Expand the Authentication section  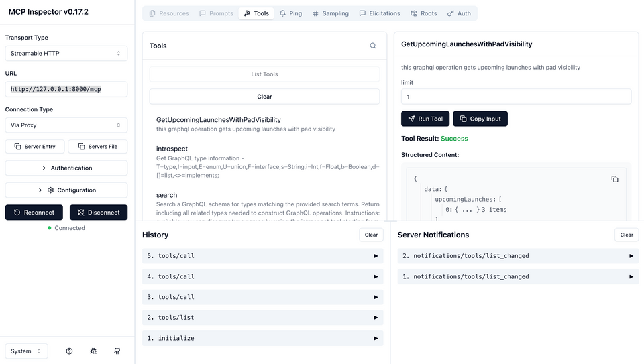(66, 168)
